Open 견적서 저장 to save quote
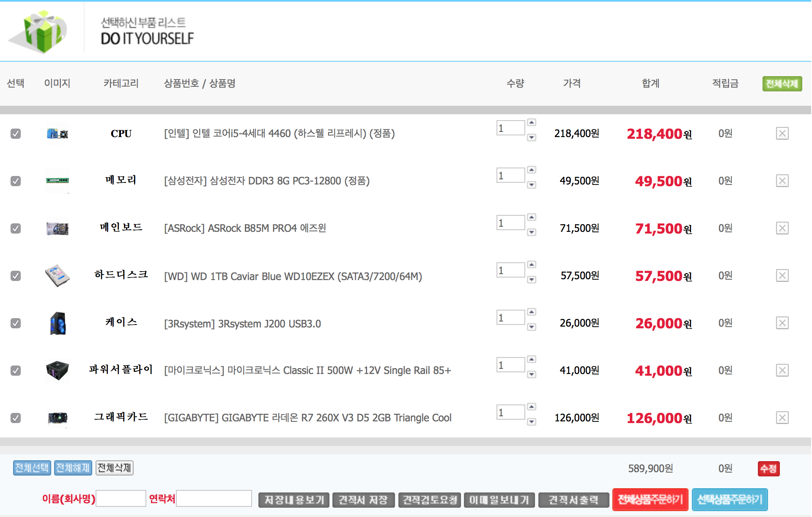 point(363,500)
